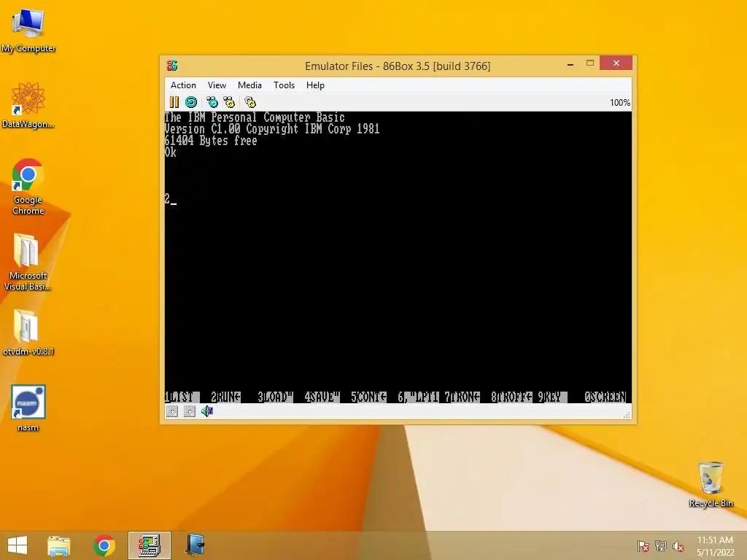Click the 86Box taskbar button
The height and width of the screenshot is (560, 747).
click(x=149, y=545)
